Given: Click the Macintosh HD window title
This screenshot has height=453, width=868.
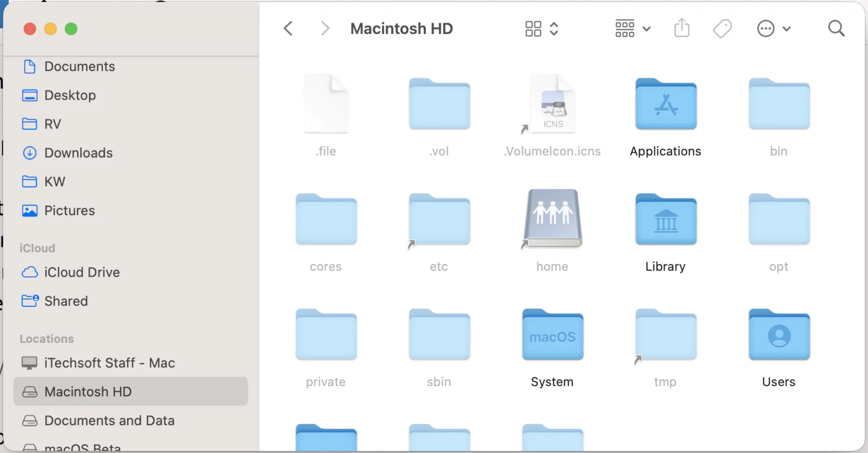Looking at the screenshot, I should pyautogui.click(x=402, y=29).
